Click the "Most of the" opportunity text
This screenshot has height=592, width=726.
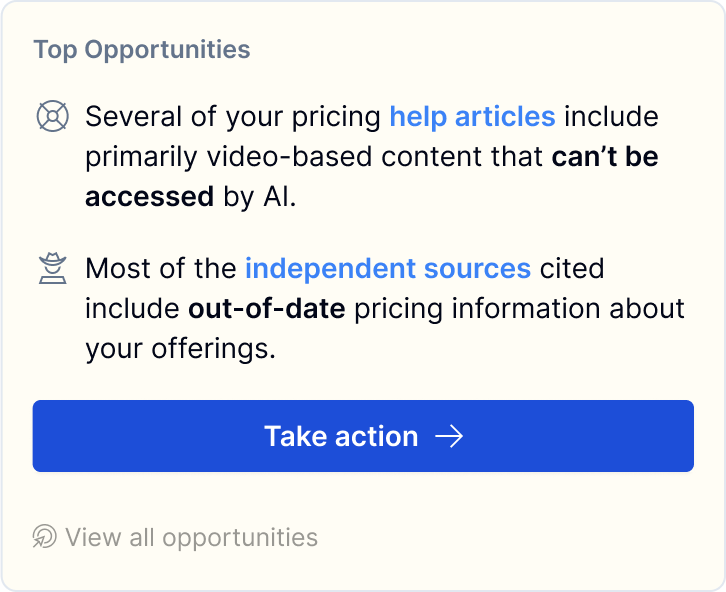[161, 268]
